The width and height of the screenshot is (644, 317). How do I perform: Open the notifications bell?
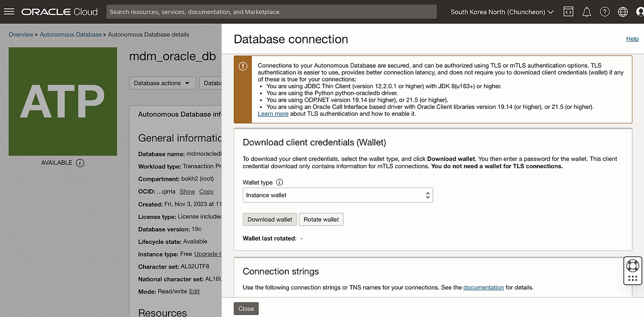tap(587, 12)
